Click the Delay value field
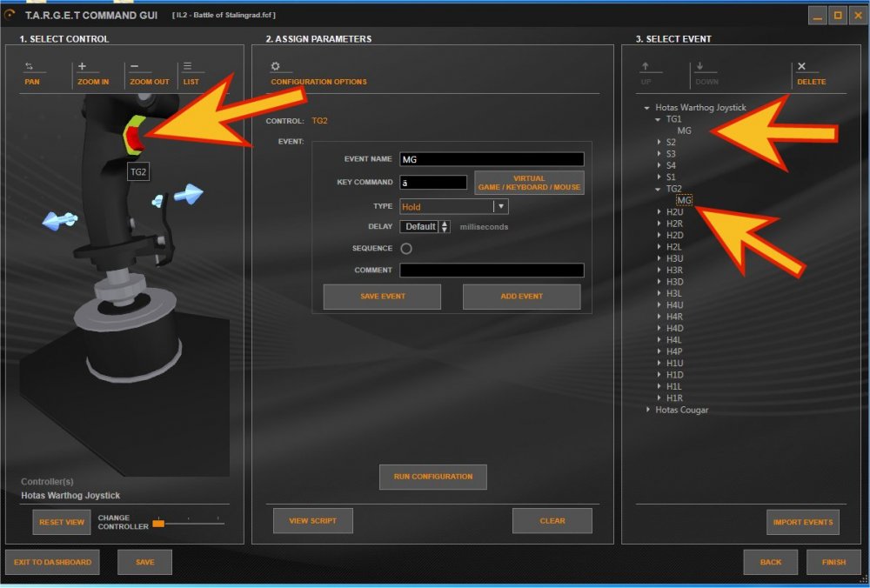870x588 pixels. click(420, 226)
